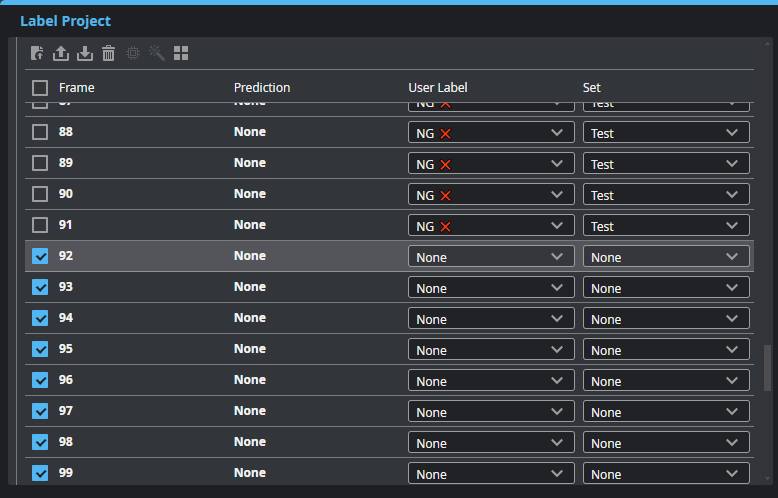Image resolution: width=778 pixels, height=498 pixels.
Task: Click the Frame column header
Action: click(77, 88)
